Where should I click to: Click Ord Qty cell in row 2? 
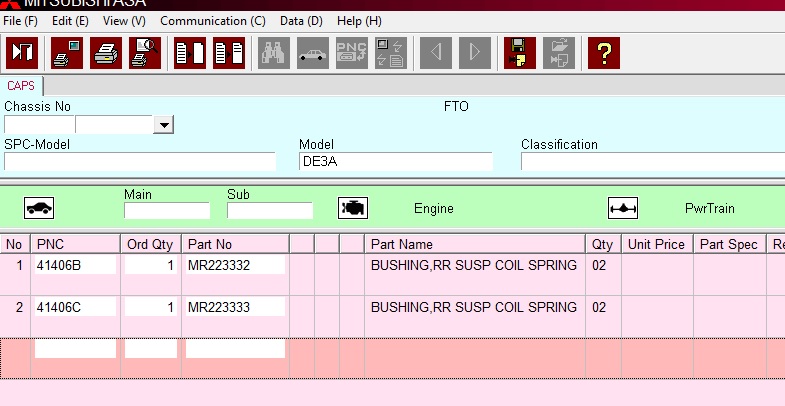pos(151,306)
